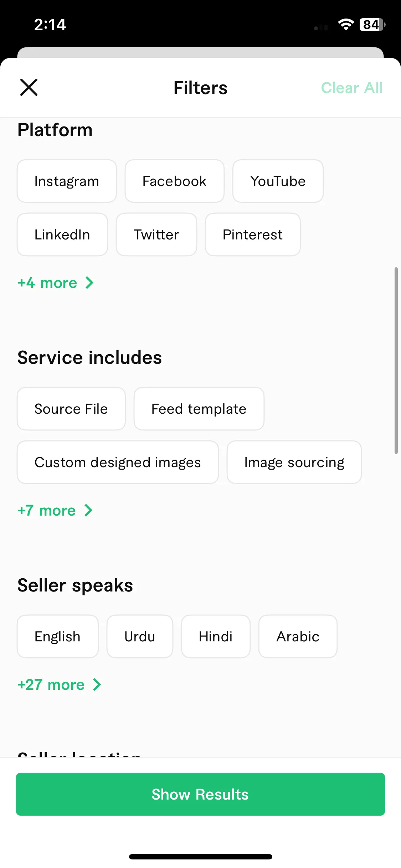Click Clear All link
Image resolution: width=401 pixels, height=868 pixels.
pyautogui.click(x=352, y=88)
